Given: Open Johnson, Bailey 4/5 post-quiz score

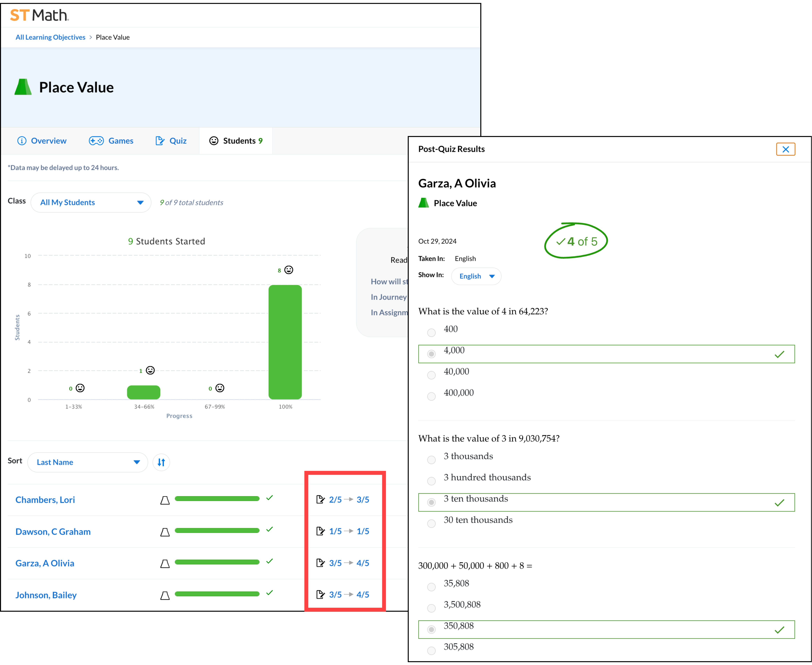Looking at the screenshot, I should (363, 595).
